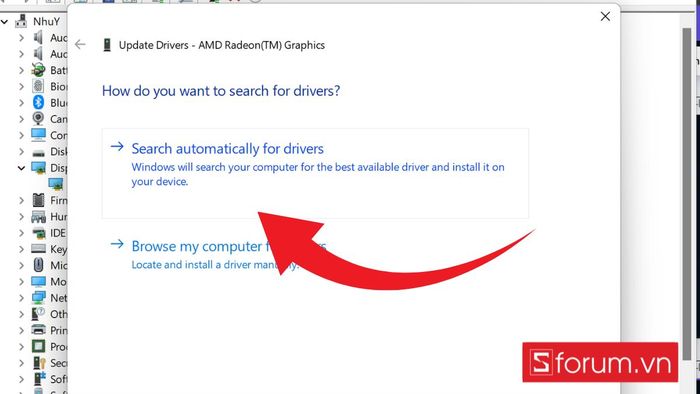Image resolution: width=700 pixels, height=394 pixels.
Task: Select the Batteries icon in Device Manager
Action: tap(38, 70)
